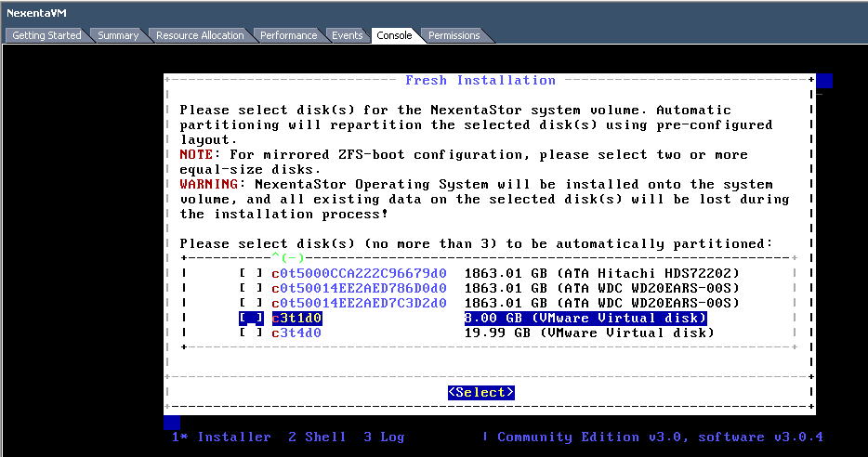Select the 2 Shell screen label

click(x=317, y=437)
